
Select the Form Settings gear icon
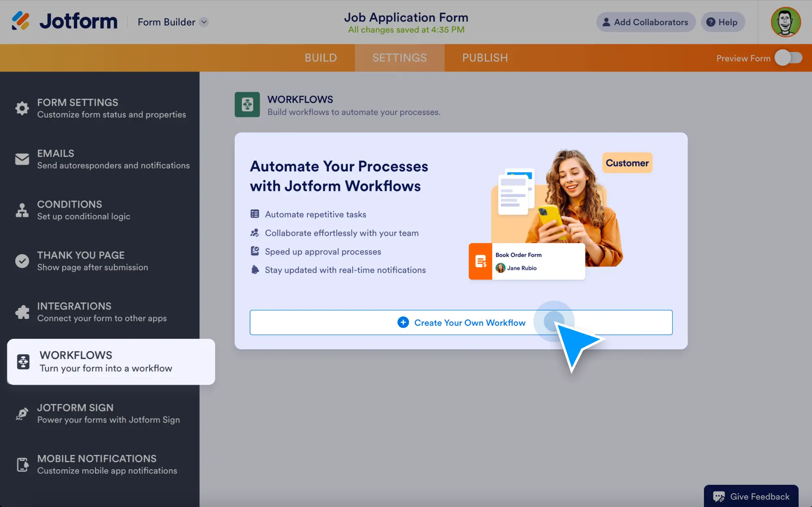pyautogui.click(x=22, y=108)
